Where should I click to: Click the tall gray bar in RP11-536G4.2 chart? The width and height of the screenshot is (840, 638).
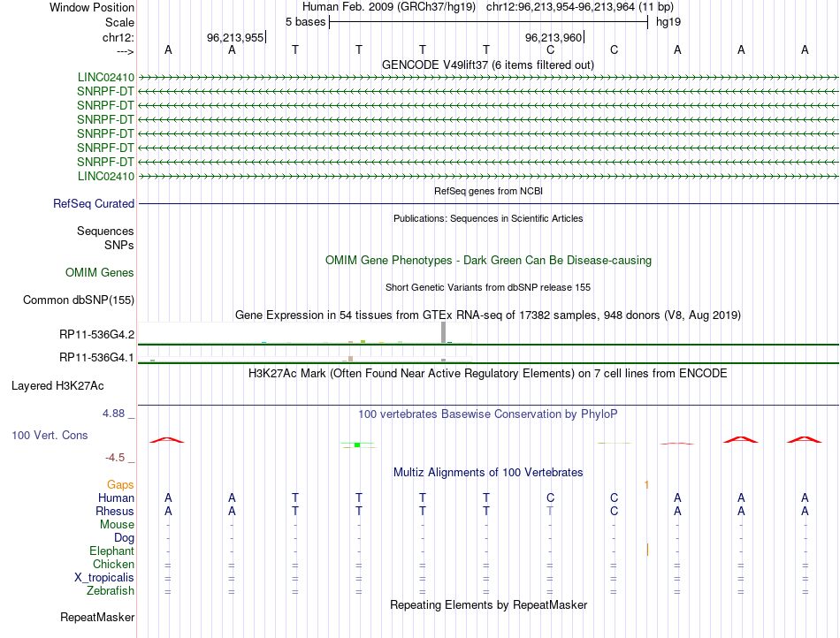(x=443, y=332)
